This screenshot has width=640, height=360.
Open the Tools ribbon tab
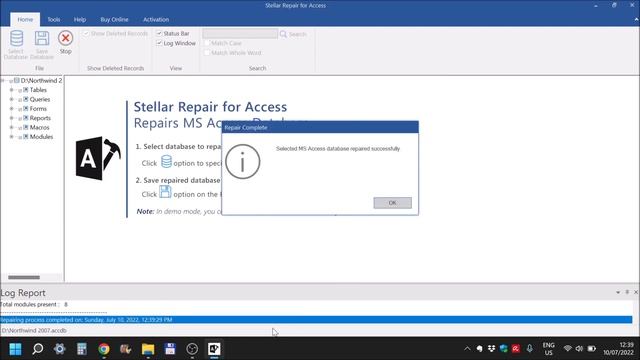point(53,19)
